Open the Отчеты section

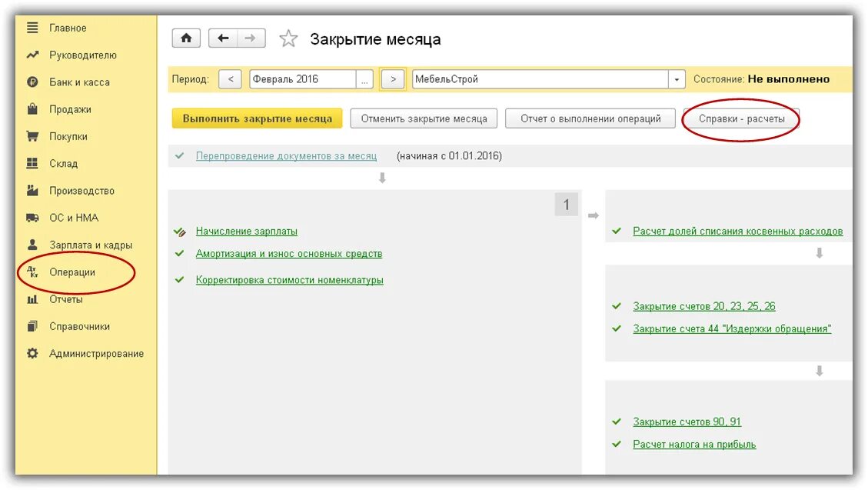click(x=66, y=299)
